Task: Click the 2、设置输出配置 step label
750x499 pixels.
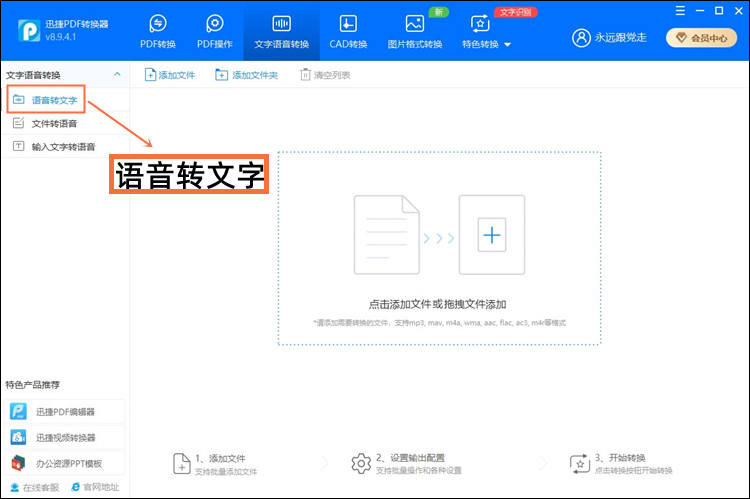Action: pos(410,458)
